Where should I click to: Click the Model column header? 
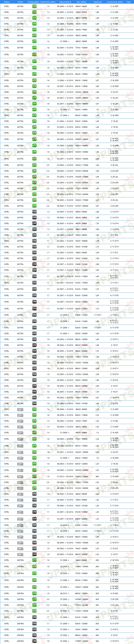click(21, 2)
